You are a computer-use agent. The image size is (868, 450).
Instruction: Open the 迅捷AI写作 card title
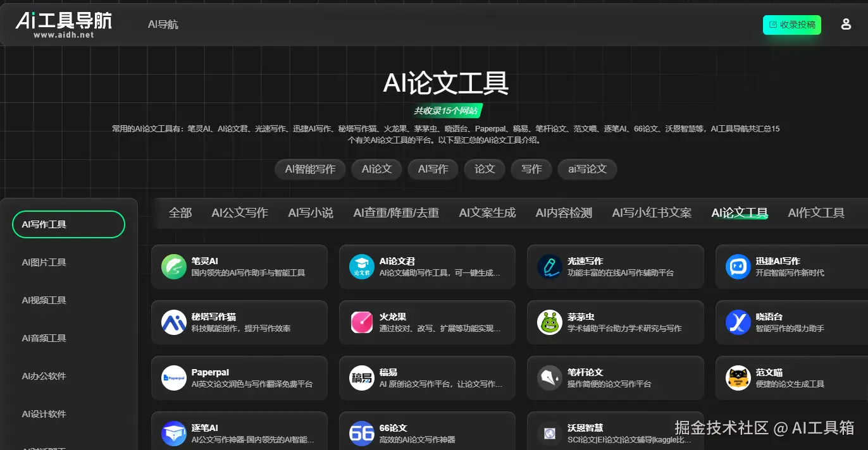point(778,261)
